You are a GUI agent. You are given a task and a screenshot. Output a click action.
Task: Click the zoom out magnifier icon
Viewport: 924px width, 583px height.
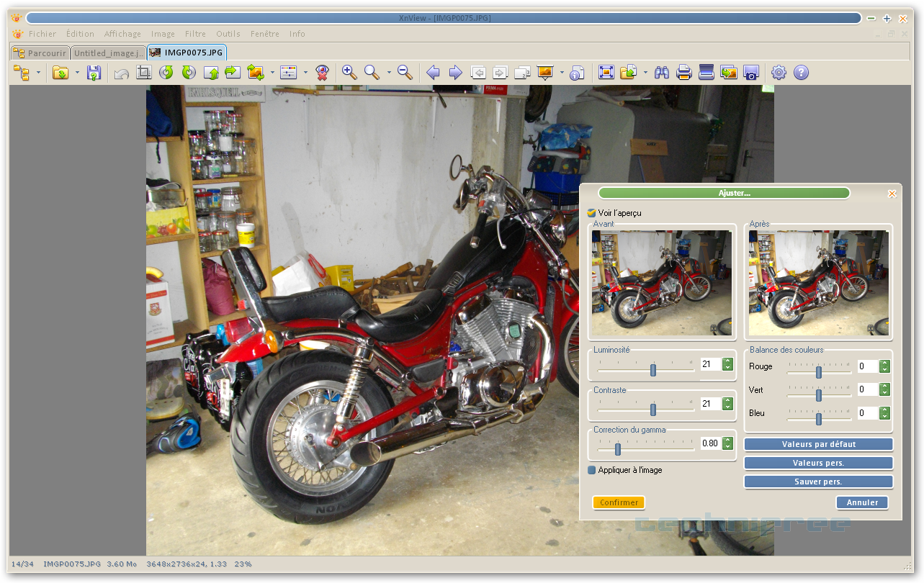pyautogui.click(x=405, y=72)
